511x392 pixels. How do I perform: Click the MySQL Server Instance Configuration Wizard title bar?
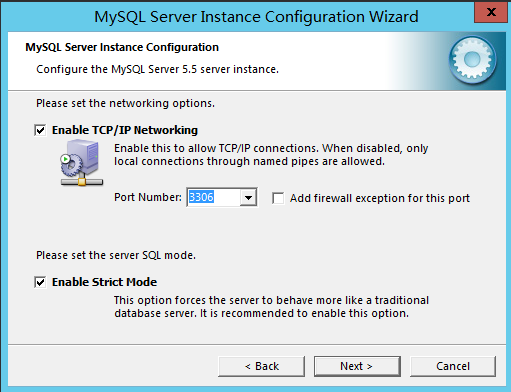pyautogui.click(x=256, y=17)
